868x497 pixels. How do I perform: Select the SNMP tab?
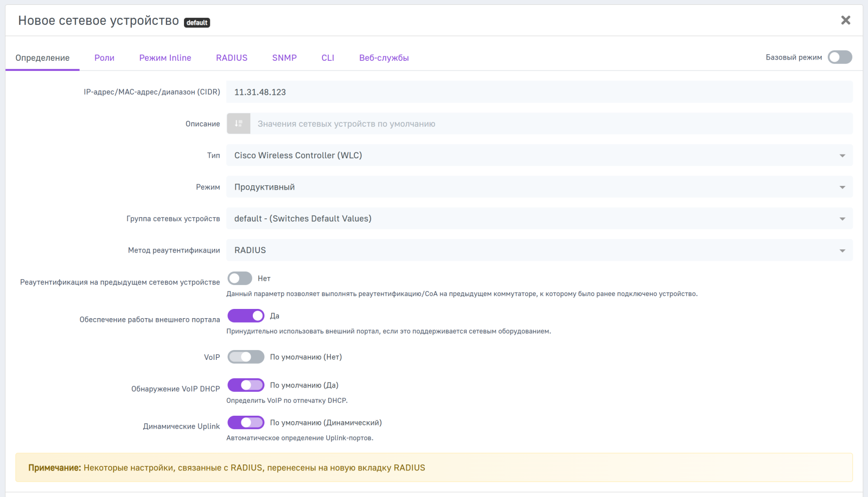(x=284, y=58)
